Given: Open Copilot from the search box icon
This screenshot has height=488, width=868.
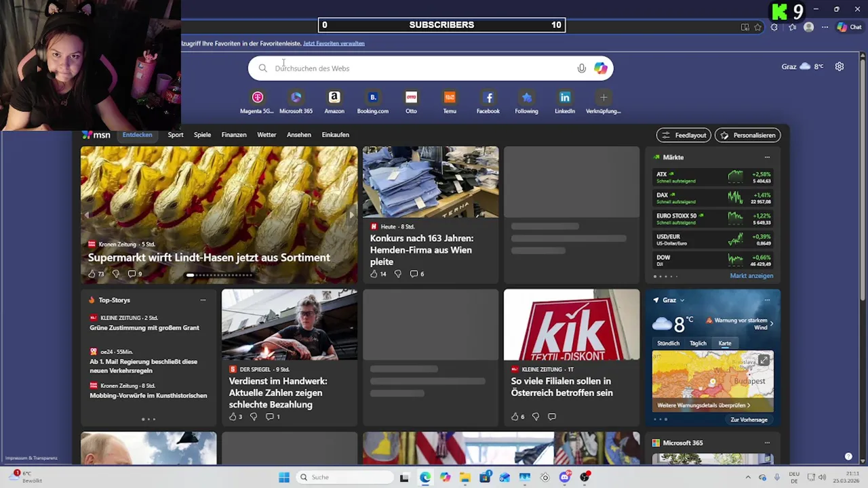Looking at the screenshot, I should [x=600, y=68].
